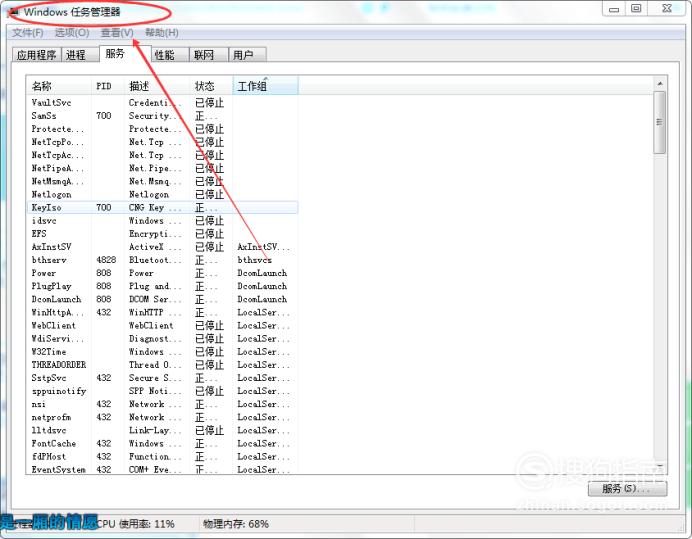The height and width of the screenshot is (539, 692).
Task: Open the 文件(F) menu
Action: (27, 33)
